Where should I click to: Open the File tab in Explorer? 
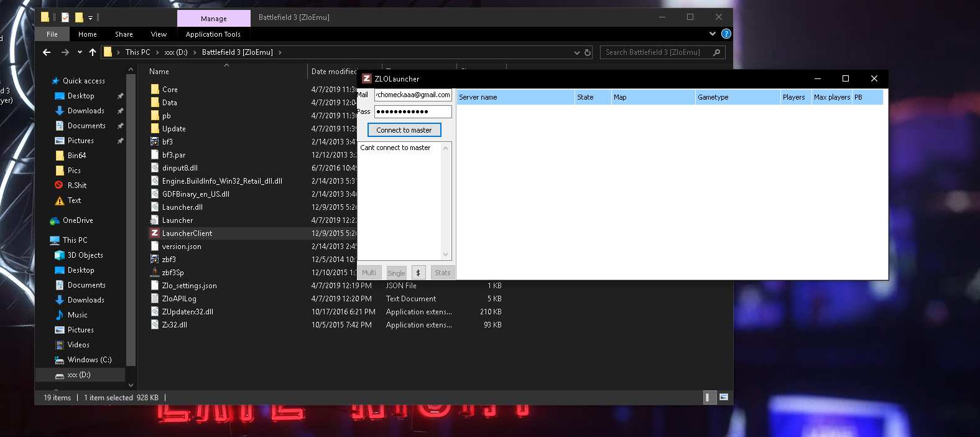pyautogui.click(x=52, y=34)
